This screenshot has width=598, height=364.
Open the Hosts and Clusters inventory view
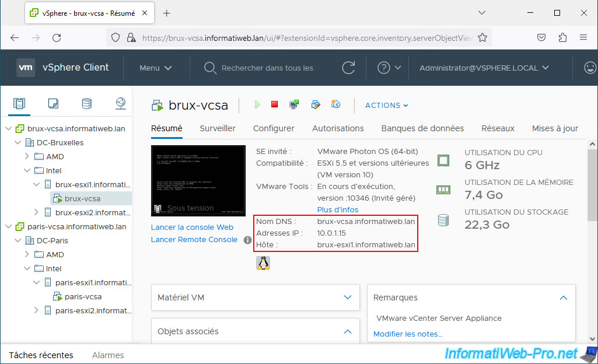click(x=19, y=103)
